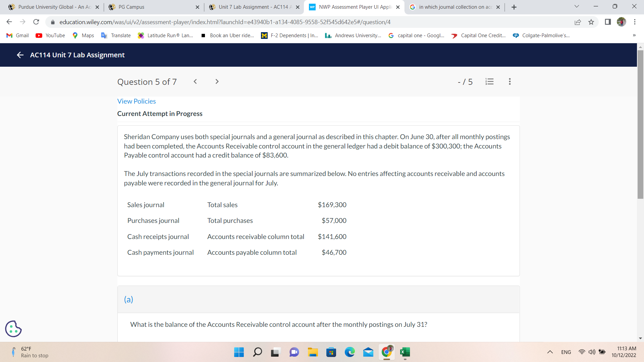Expand the tab search dropdown arrow

pos(577,7)
